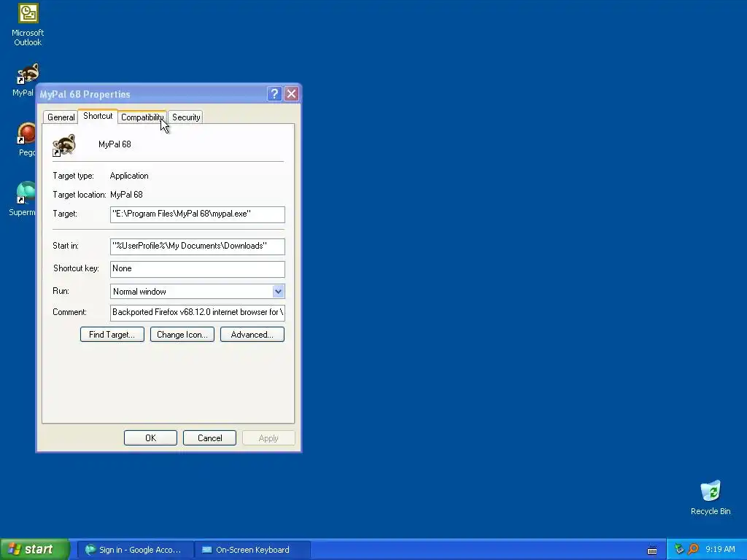Open the General tab
Screen dimensions: 747x560
61,117
